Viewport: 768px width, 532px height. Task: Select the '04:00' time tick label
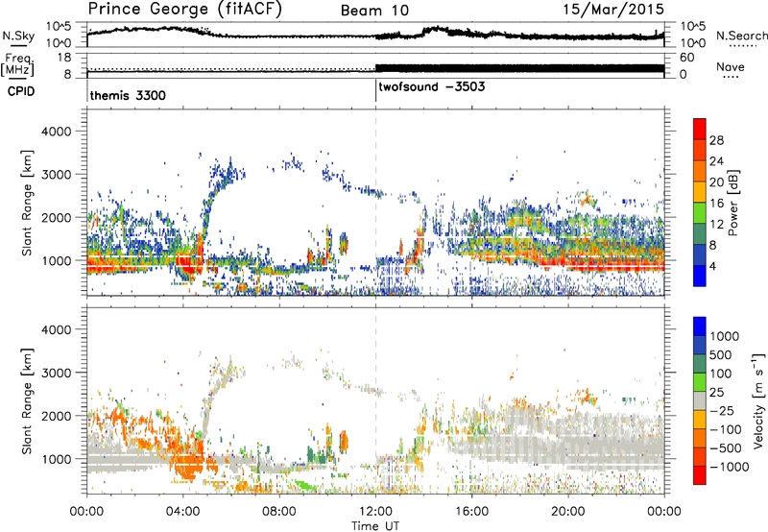click(x=182, y=512)
